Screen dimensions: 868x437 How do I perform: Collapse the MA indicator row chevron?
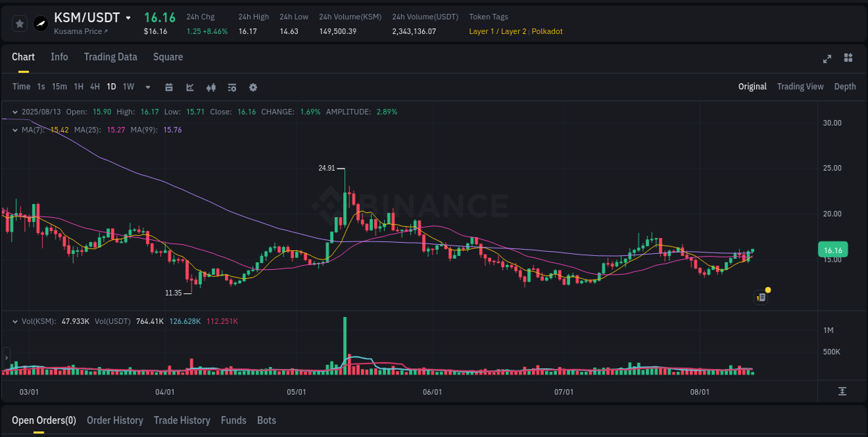[x=15, y=130]
